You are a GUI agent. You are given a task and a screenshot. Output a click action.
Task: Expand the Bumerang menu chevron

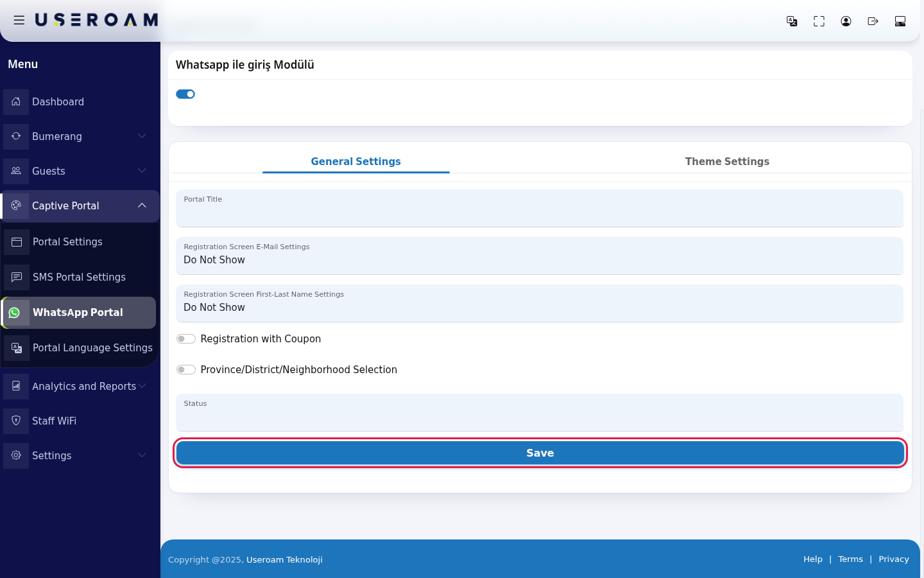tap(142, 136)
